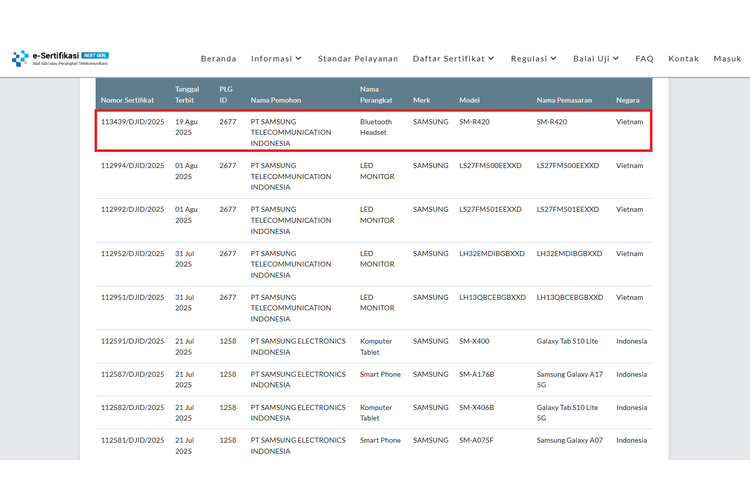Open the FAQ page
This screenshot has width=750, height=500.
(644, 58)
